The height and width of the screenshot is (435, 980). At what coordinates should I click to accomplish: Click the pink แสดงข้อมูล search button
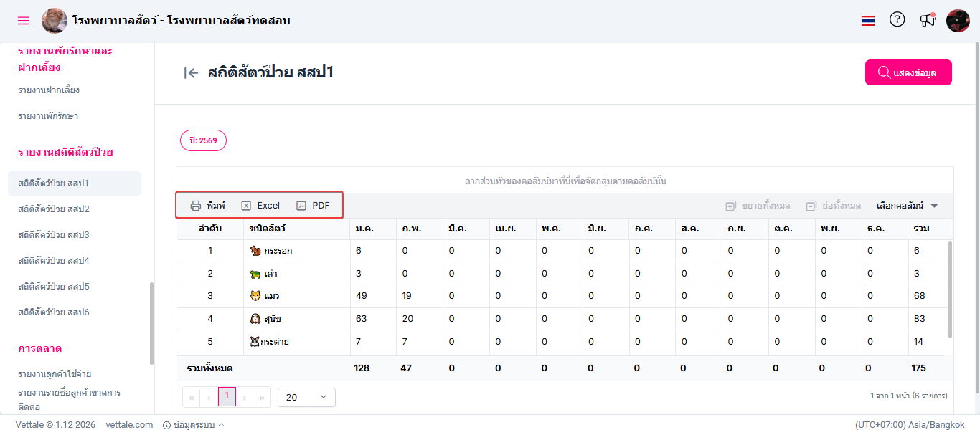point(908,72)
